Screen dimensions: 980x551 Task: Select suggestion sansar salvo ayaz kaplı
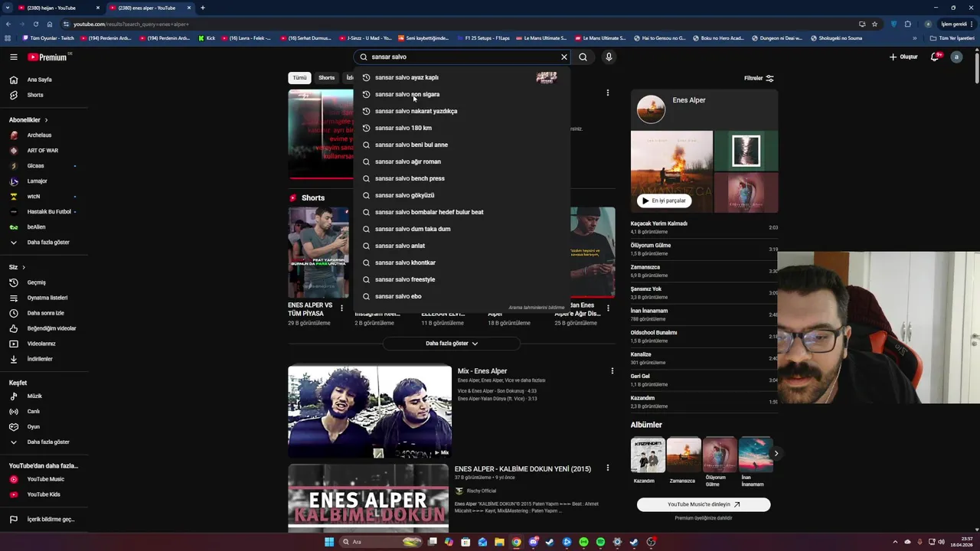(462, 77)
